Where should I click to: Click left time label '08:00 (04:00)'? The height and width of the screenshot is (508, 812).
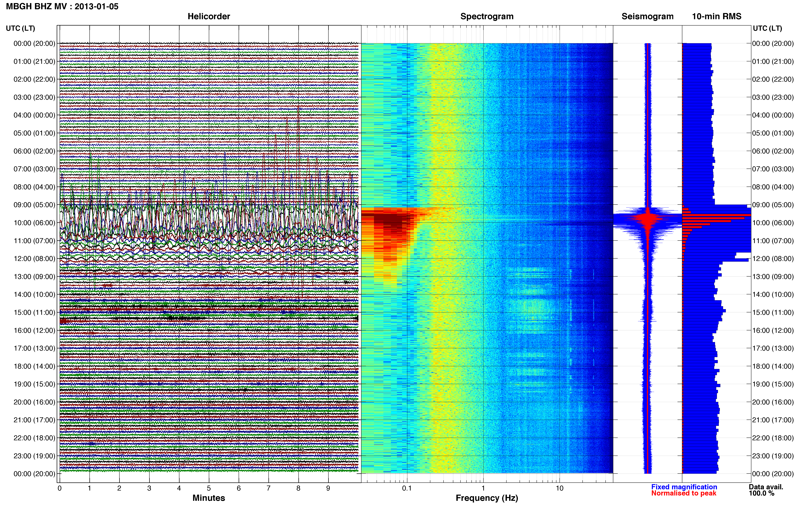(34, 187)
